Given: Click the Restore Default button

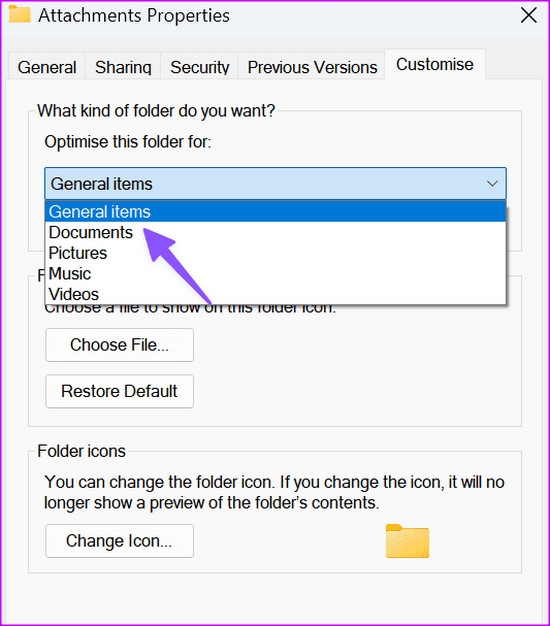Looking at the screenshot, I should point(120,391).
